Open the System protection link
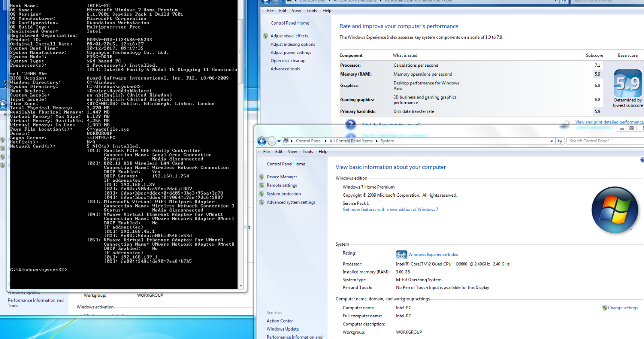This screenshot has height=339, width=644. (284, 194)
